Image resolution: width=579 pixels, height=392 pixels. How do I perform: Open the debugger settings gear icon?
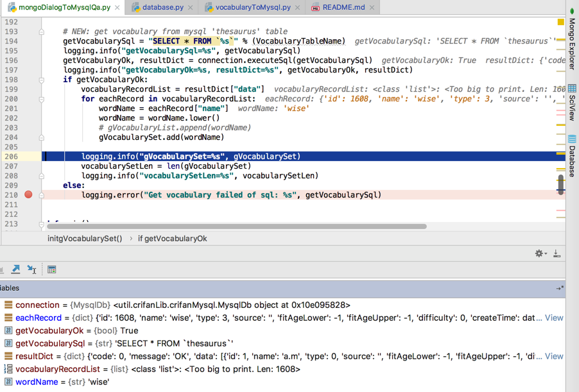[x=539, y=253]
